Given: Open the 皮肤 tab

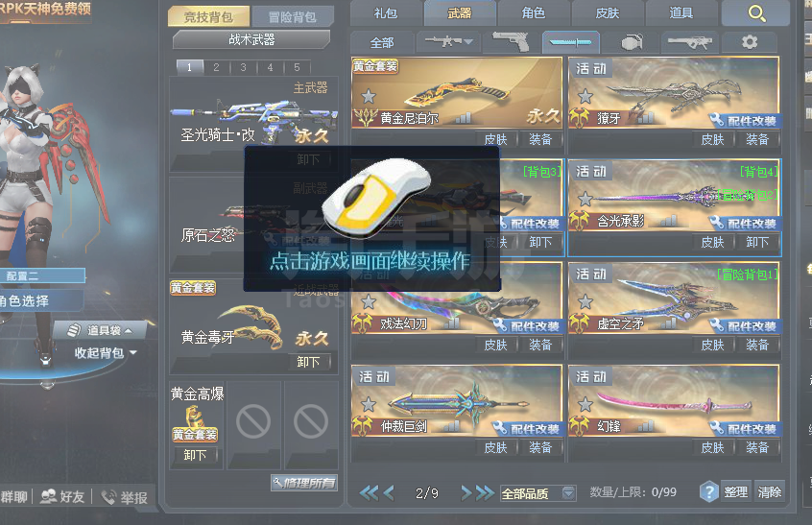Looking at the screenshot, I should (608, 12).
